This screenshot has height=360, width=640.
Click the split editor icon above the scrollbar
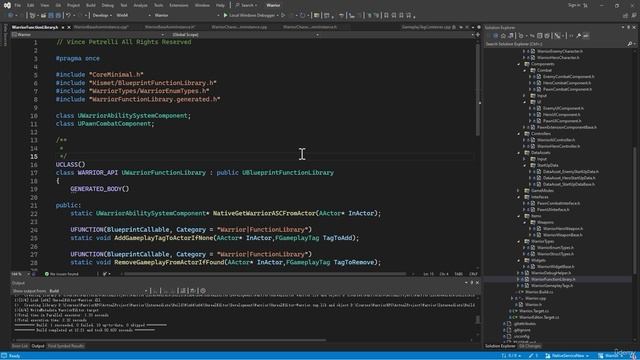tap(478, 35)
